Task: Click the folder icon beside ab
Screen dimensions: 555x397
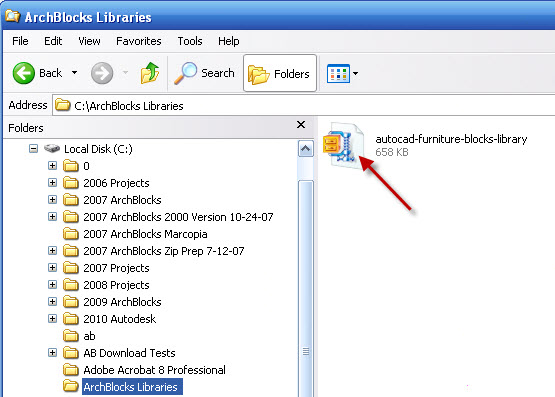Action: pyautogui.click(x=71, y=335)
